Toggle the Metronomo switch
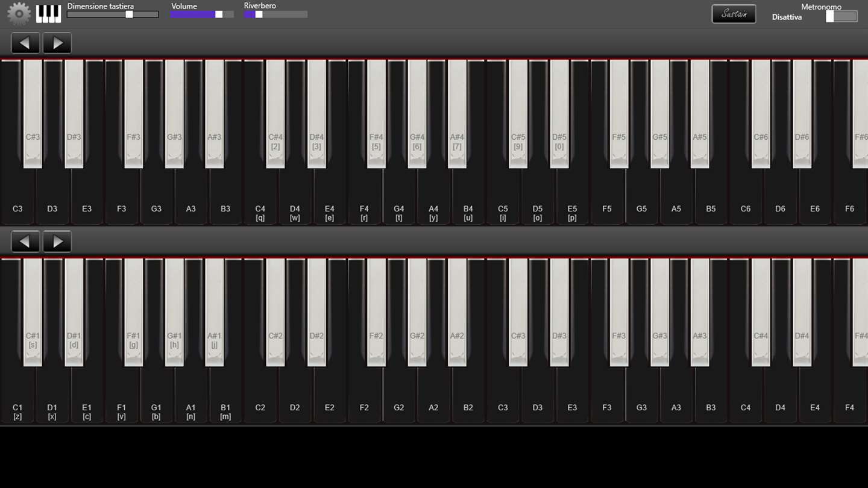Viewport: 868px width, 488px height. [x=841, y=17]
